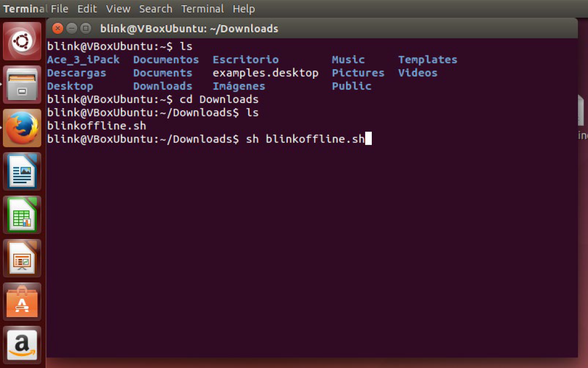The image size is (588, 368).
Task: Click the terminal title bar text
Action: pyautogui.click(x=189, y=29)
